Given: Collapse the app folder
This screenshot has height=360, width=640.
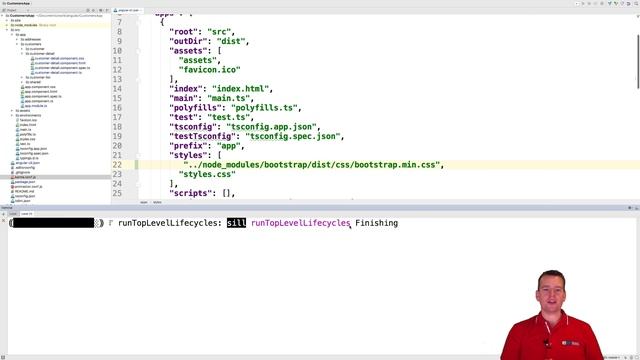Looking at the screenshot, I should 12,35.
